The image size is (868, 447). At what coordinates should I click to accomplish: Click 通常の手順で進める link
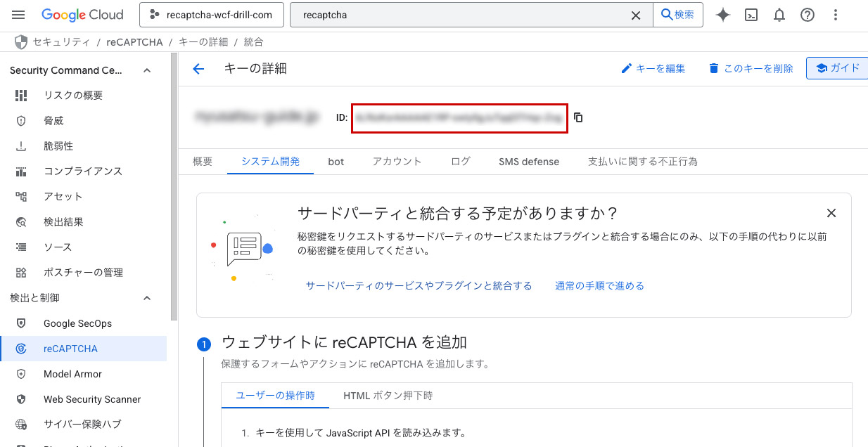point(599,286)
